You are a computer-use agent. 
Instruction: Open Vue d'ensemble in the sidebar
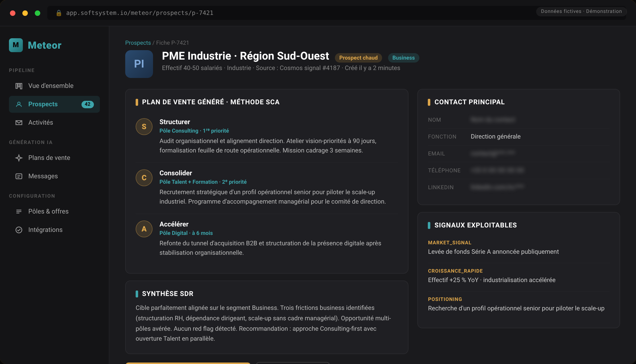click(x=54, y=86)
